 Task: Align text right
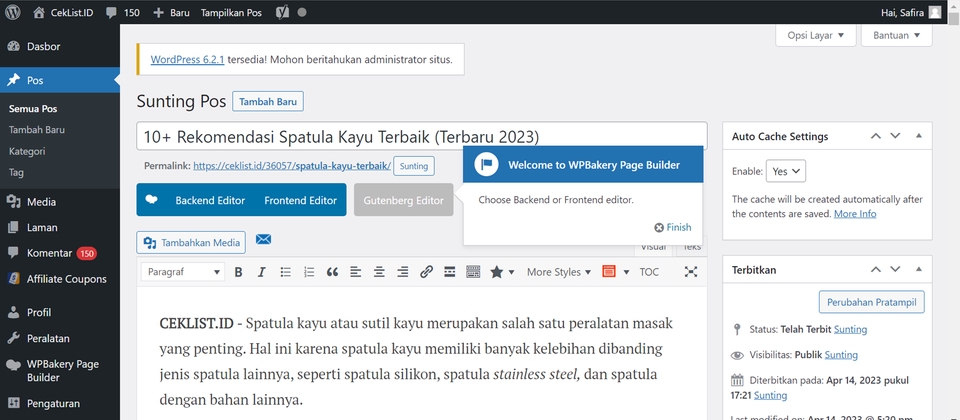tap(403, 272)
